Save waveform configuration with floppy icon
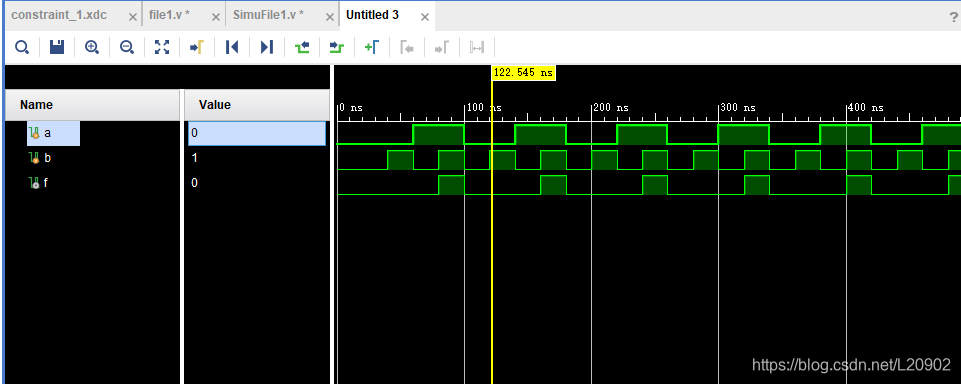 point(57,47)
